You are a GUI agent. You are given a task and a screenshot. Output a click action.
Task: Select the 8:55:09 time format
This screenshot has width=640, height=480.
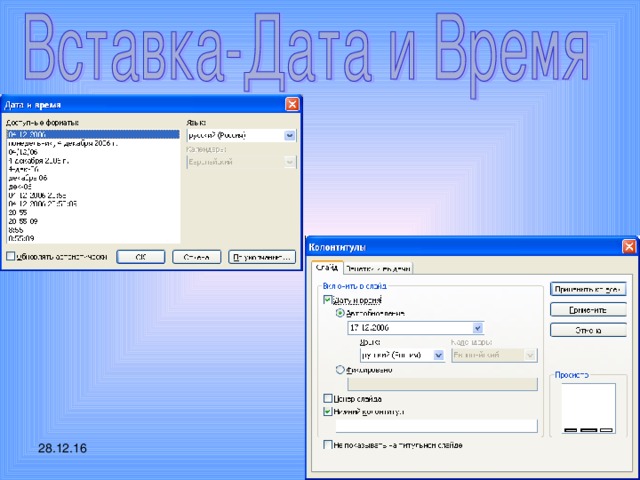coord(93,238)
